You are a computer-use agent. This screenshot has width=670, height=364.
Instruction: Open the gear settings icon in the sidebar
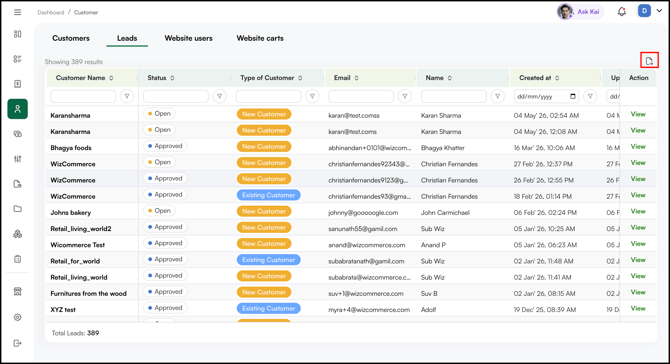18,317
